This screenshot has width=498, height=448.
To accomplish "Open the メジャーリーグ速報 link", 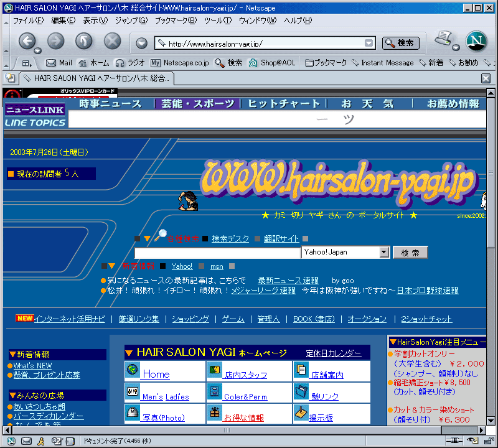I will [x=263, y=291].
